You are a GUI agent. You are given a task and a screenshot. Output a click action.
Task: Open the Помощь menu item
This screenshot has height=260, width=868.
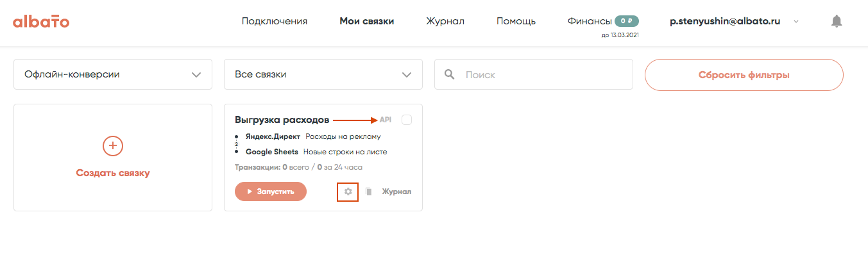click(x=516, y=21)
